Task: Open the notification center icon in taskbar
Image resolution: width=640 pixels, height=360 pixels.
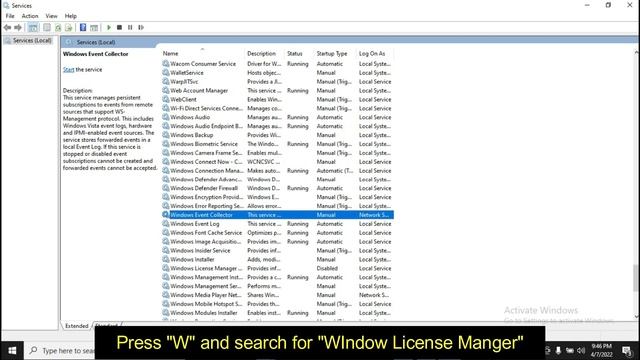Action: tap(627, 351)
